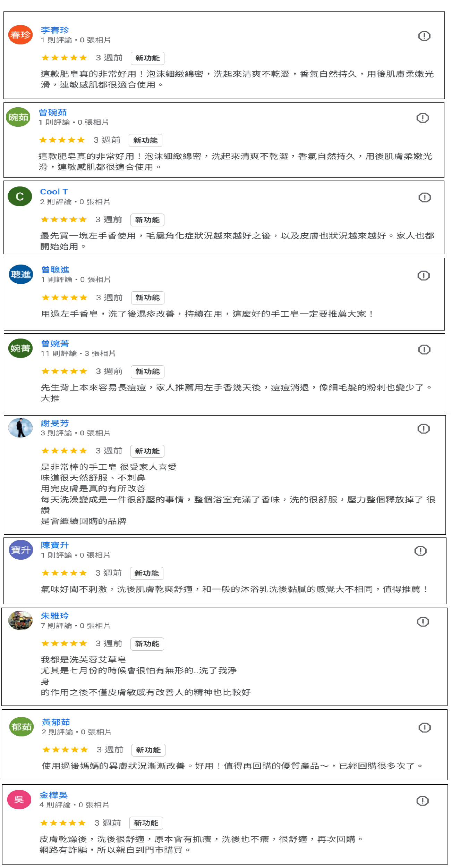Visit 謝旻芳's profile via name link
The width and height of the screenshot is (451, 868).
click(x=55, y=423)
